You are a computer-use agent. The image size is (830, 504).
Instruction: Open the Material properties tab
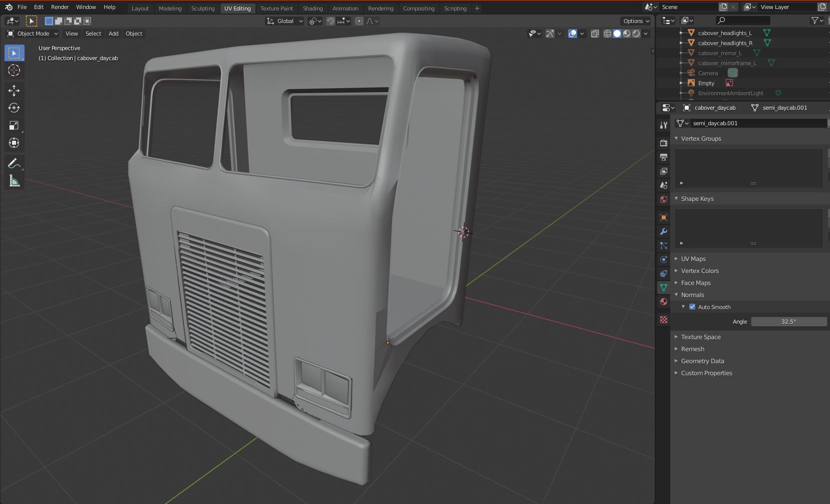point(664,302)
